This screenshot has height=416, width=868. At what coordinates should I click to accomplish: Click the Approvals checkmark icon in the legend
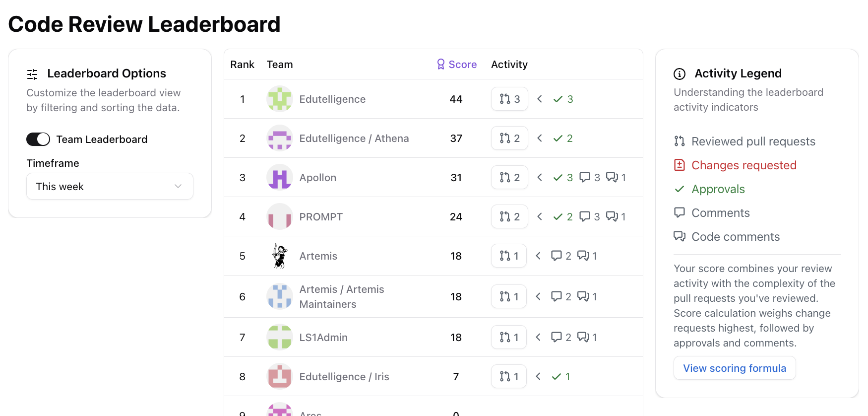pos(679,189)
